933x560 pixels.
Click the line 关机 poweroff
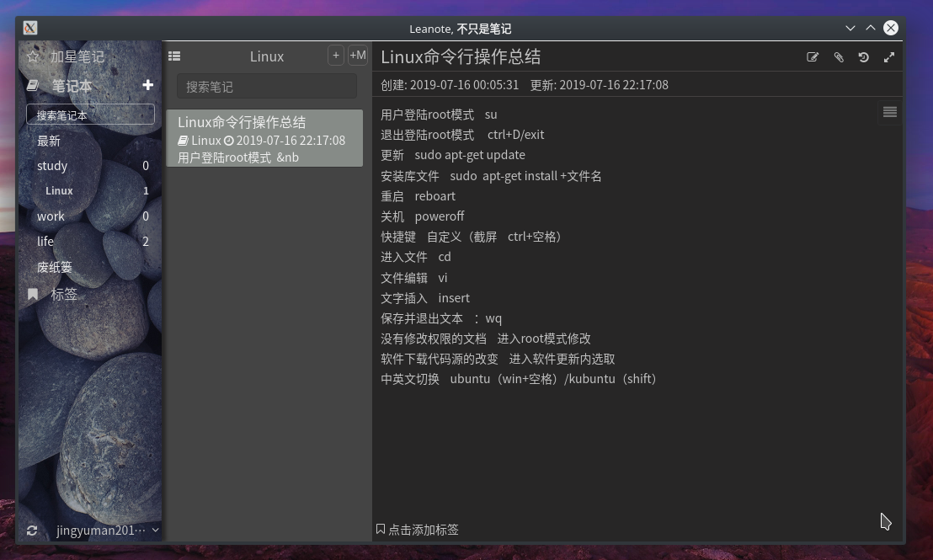423,216
